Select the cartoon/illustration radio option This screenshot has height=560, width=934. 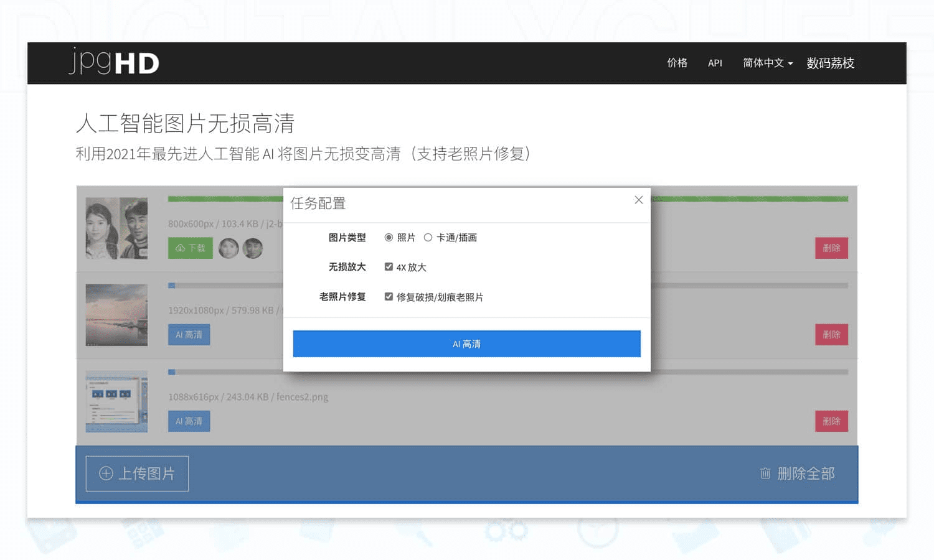click(x=428, y=238)
